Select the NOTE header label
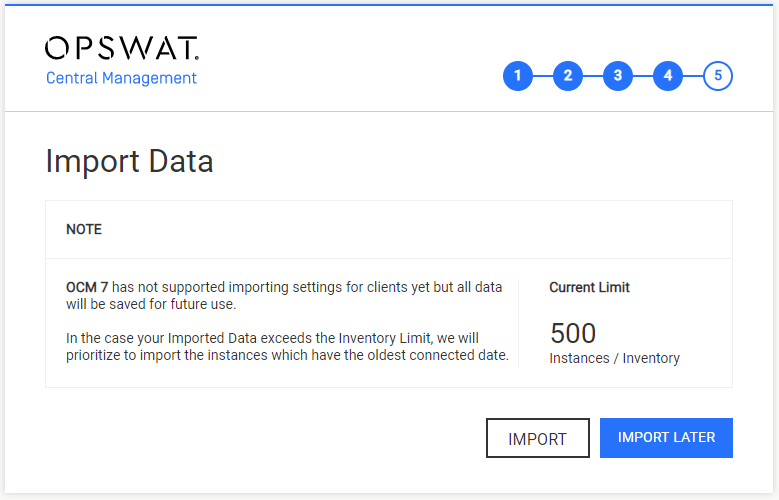This screenshot has height=500, width=779. [84, 229]
